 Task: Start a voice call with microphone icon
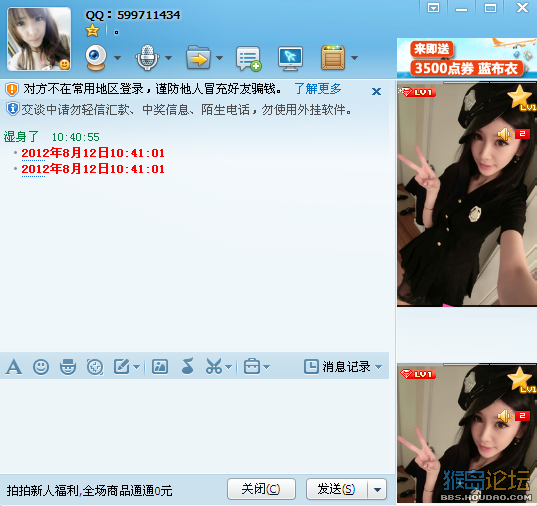(x=147, y=58)
